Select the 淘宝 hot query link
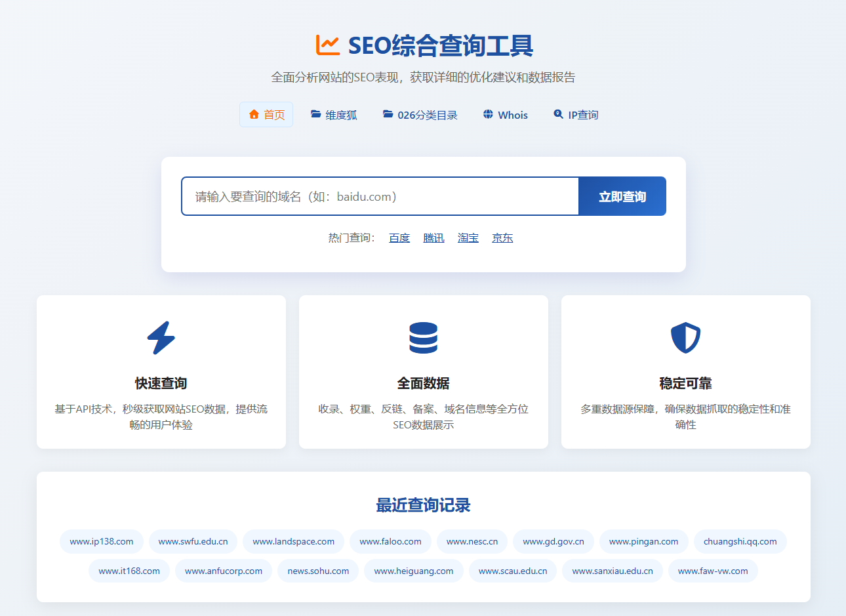 [468, 237]
